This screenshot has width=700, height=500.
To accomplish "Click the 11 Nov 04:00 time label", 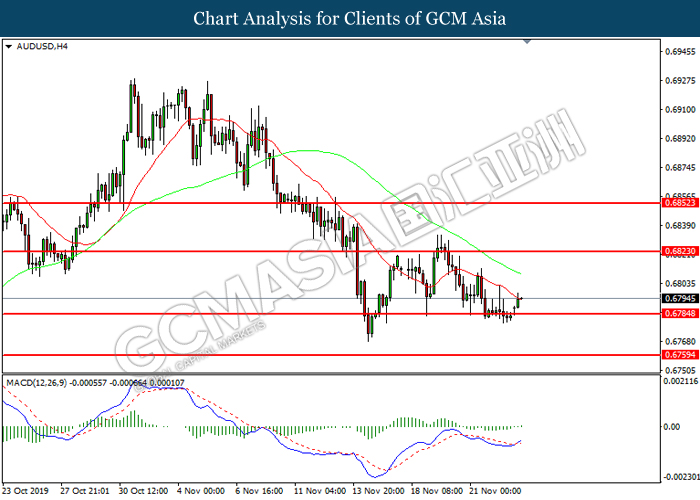I will click(320, 491).
